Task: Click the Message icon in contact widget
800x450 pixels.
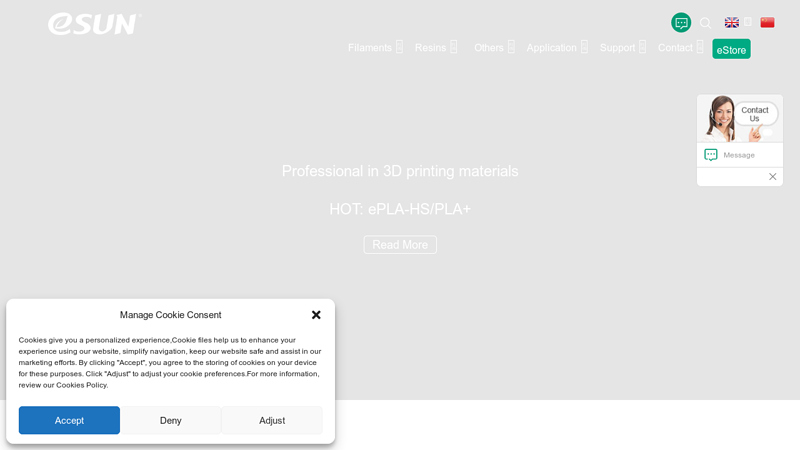Action: click(711, 155)
